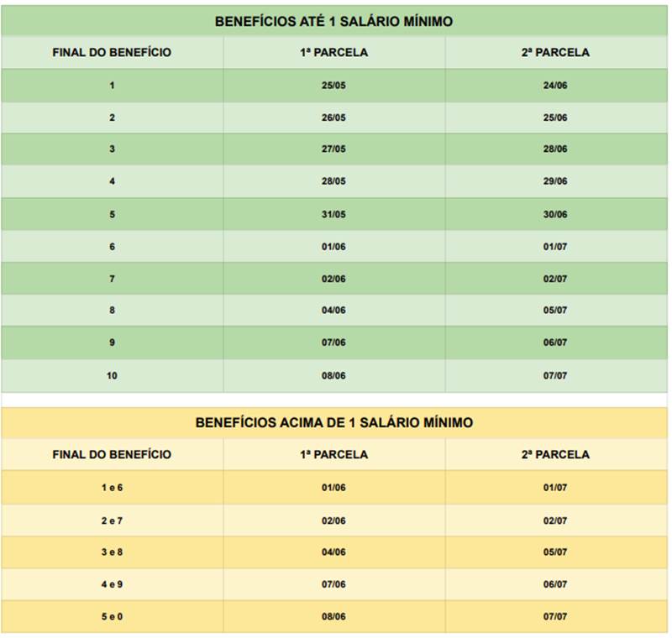This screenshot has height=638, width=672.
Task: Click the "BENEFÍCIOS ATÉ 1 SALÁRIO MÍNIMO" green title
Action: pos(333,21)
